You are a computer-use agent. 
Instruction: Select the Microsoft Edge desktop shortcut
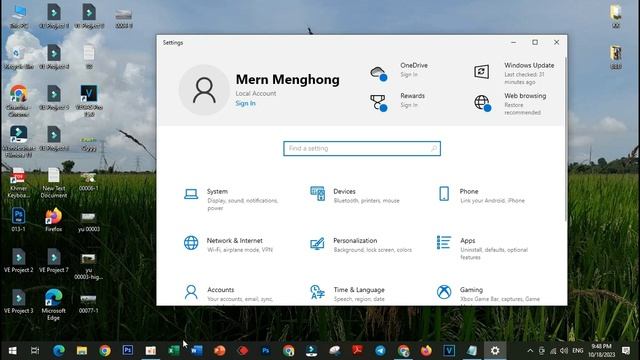(x=53, y=305)
